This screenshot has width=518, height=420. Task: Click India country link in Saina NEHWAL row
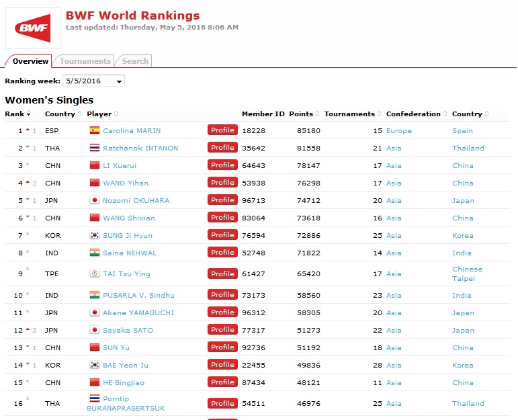click(x=462, y=253)
